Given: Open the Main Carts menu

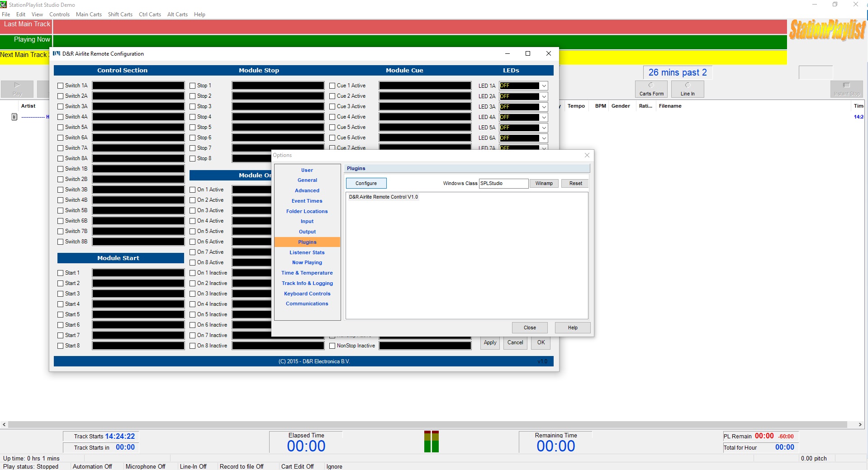Looking at the screenshot, I should point(89,14).
